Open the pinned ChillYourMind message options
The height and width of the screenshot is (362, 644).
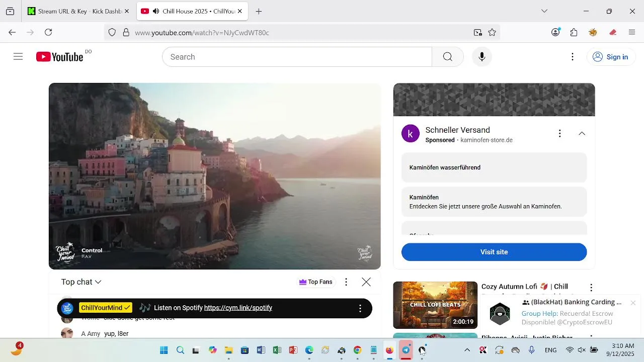point(360,308)
